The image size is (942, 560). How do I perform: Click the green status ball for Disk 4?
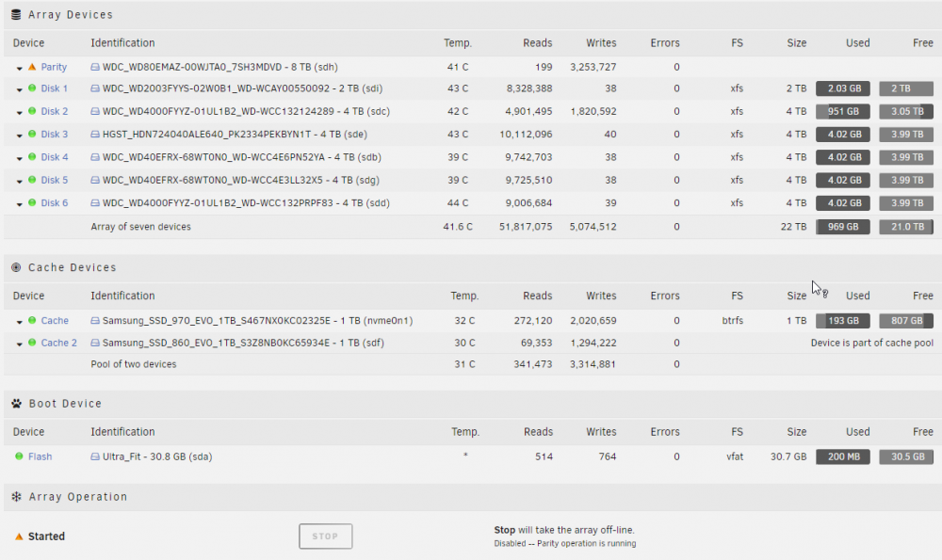(x=32, y=156)
